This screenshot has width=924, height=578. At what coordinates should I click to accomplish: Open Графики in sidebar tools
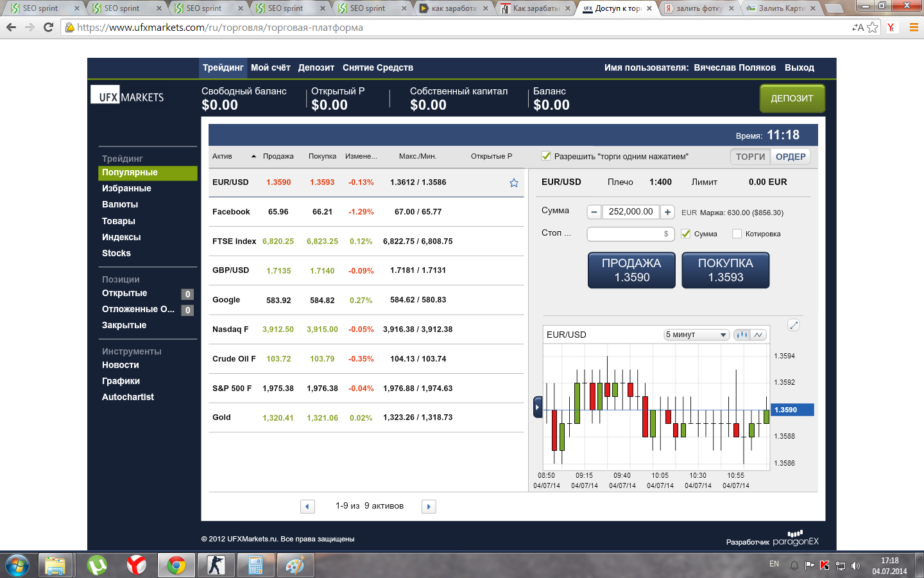pyautogui.click(x=121, y=381)
